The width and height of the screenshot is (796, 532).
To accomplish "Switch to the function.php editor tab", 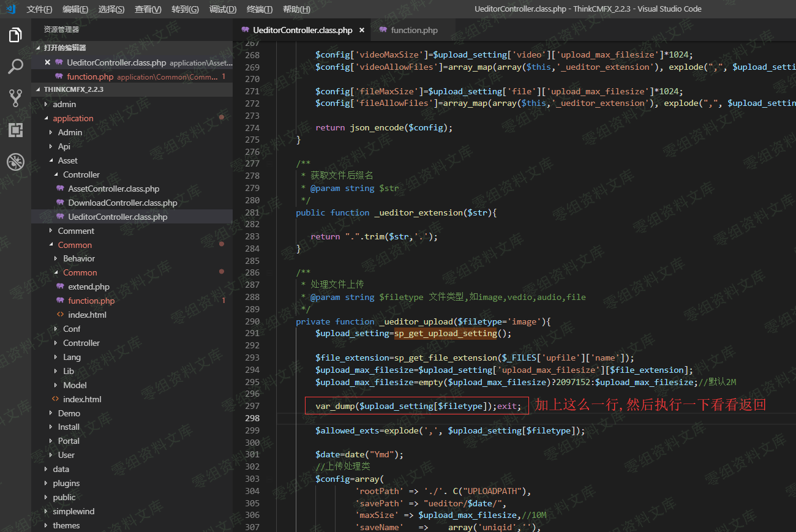I will pos(414,30).
